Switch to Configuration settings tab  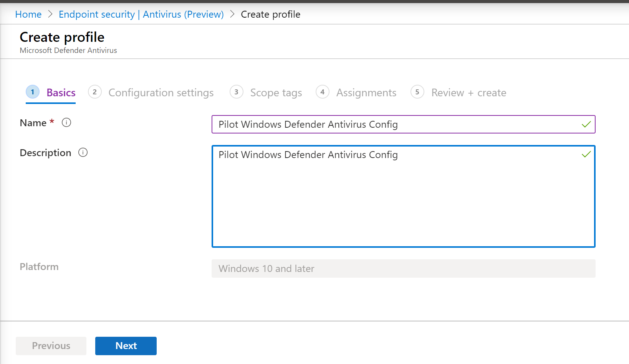(161, 93)
